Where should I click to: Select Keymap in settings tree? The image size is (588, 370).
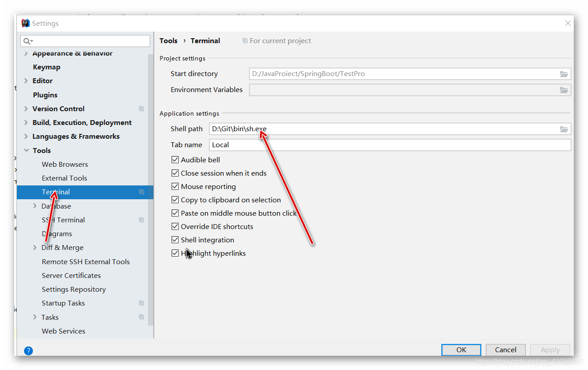(47, 67)
